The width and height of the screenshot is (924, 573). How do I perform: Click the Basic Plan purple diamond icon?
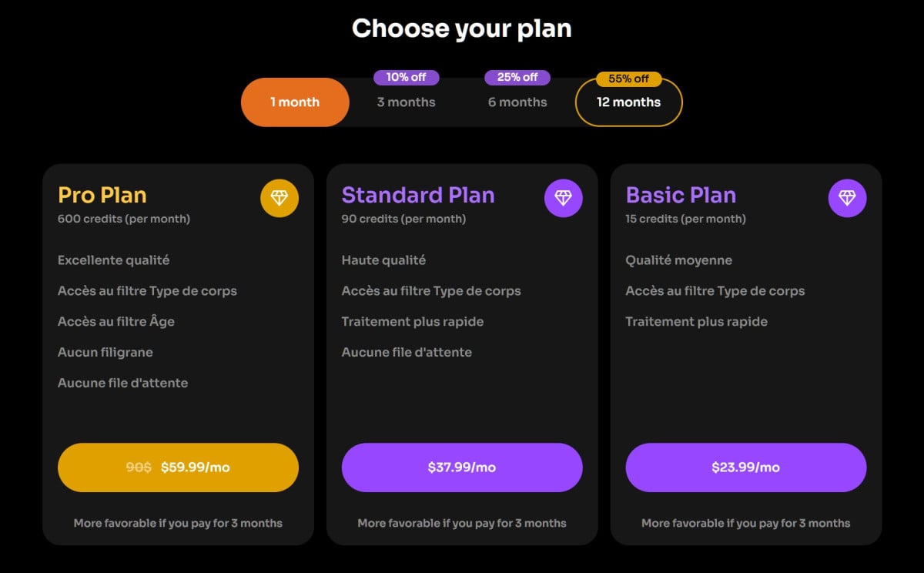pos(847,198)
